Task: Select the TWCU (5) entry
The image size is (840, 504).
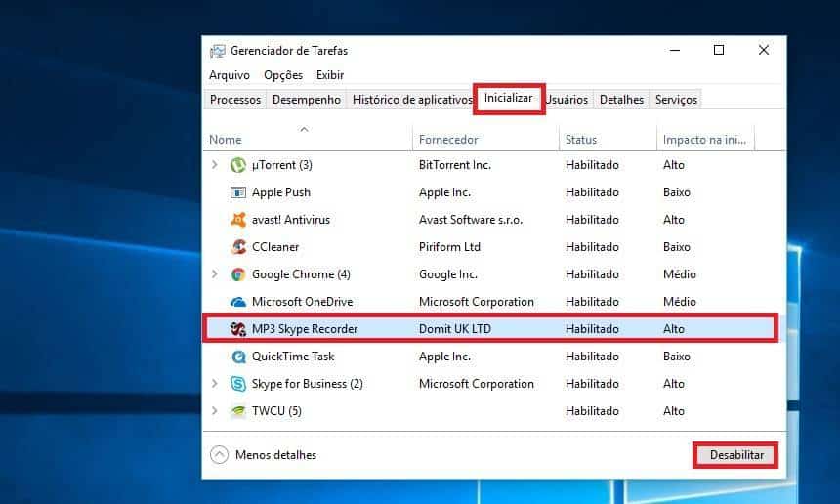Action: (x=276, y=411)
